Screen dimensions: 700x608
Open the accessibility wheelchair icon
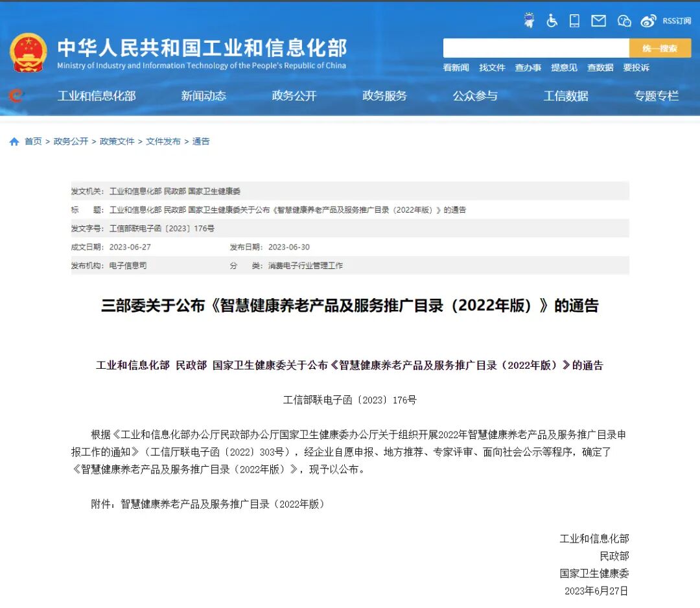point(552,20)
